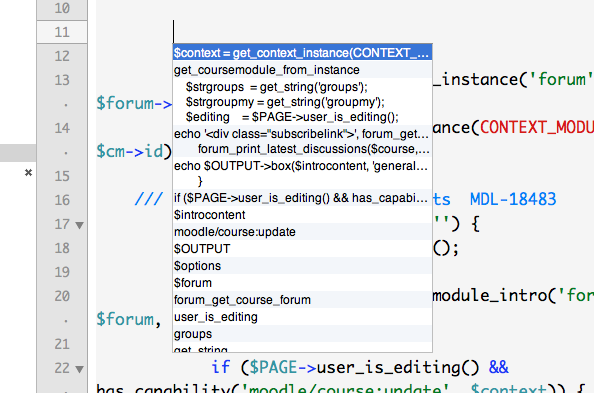Click line number 12 in the gutter
Screen dimensions: 594x393
point(62,56)
